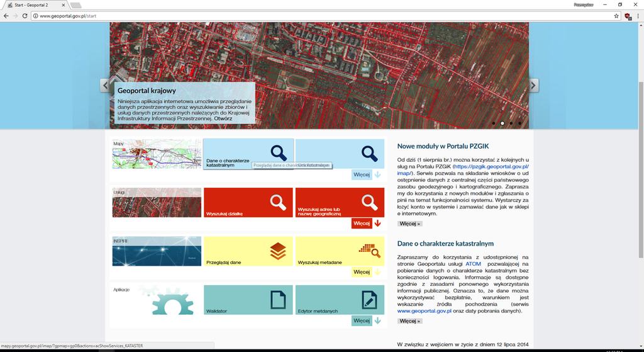Open the 'Dane o charakterze katastralnym' tile

tap(248, 154)
